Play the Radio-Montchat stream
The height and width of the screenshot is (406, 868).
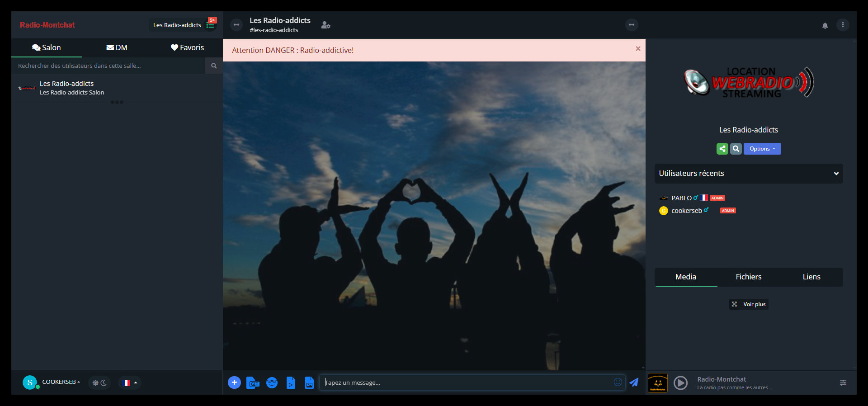click(x=680, y=383)
